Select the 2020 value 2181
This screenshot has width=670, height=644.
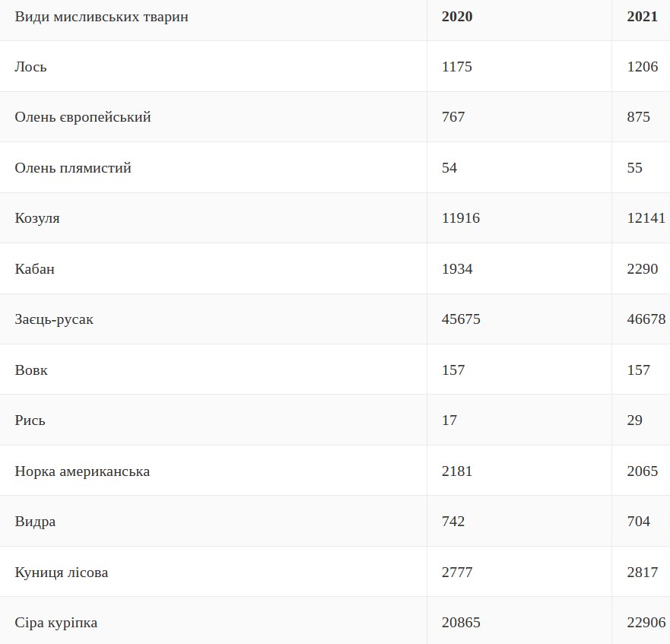click(456, 471)
